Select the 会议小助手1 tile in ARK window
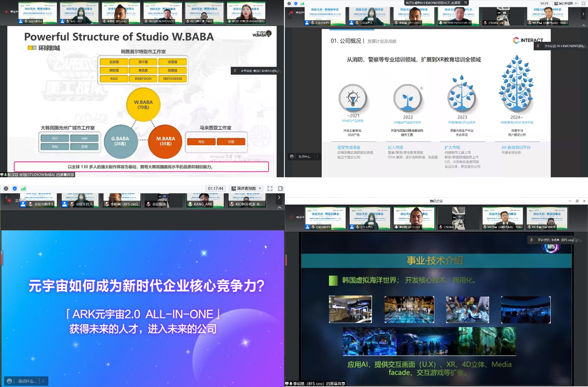The height and width of the screenshot is (387, 588). tap(38, 200)
